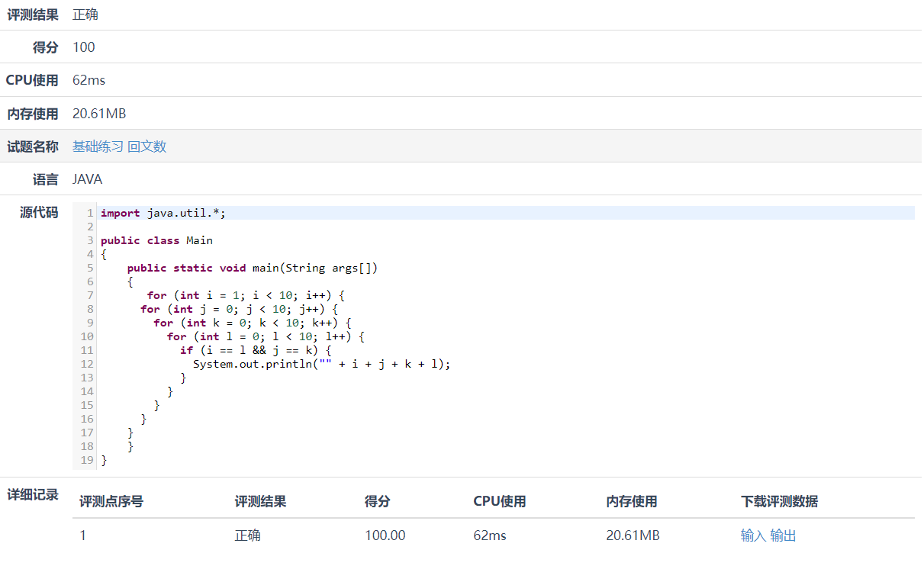Download the 输入 test data
Screen dimensions: 924x566
[753, 535]
